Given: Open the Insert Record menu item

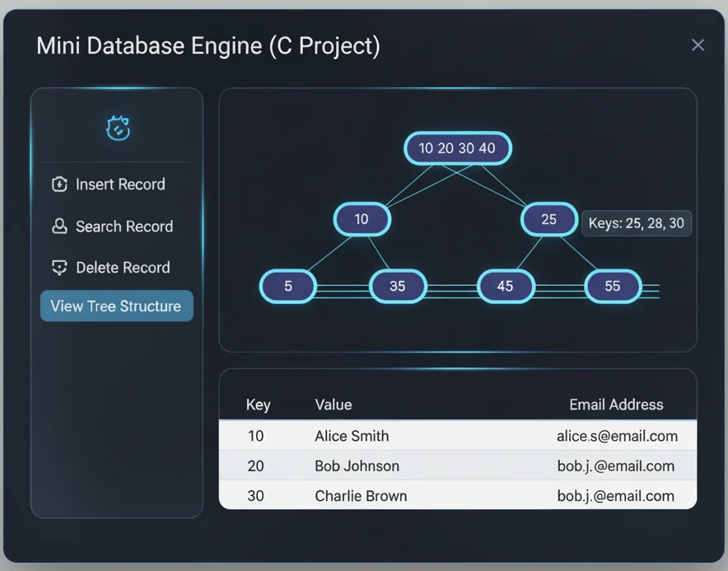Looking at the screenshot, I should [119, 185].
